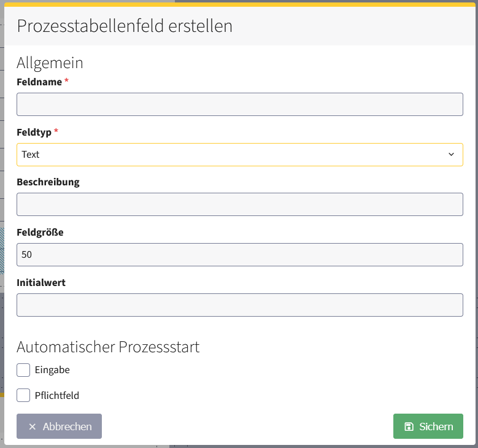The image size is (478, 448).
Task: Click into the Beschreibung text field
Action: click(x=239, y=204)
